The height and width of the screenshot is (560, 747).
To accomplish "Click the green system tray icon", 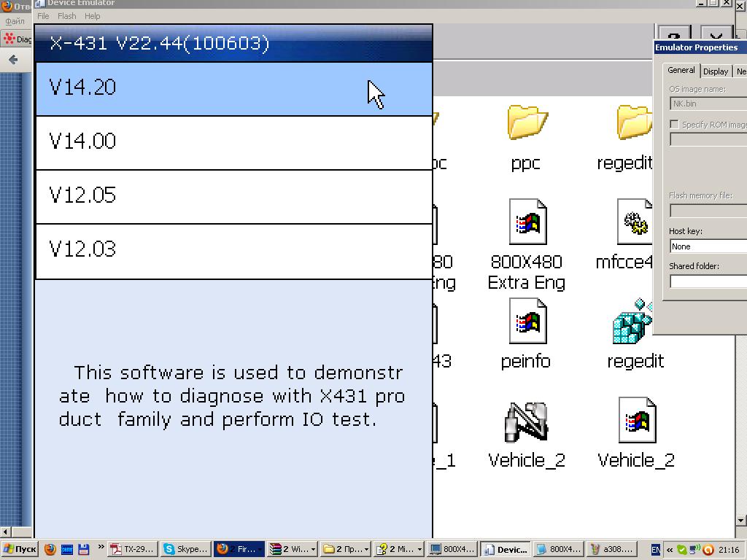I will pyautogui.click(x=682, y=550).
